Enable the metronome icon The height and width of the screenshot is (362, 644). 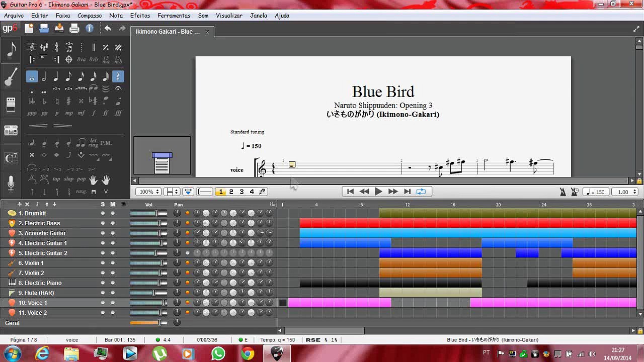[x=563, y=192]
